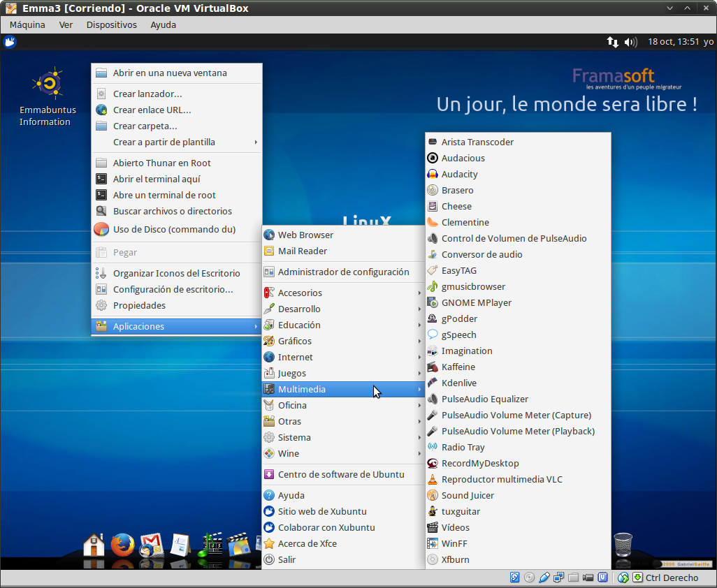
Task: Select Abrir el terminal aquí
Action: 157,179
